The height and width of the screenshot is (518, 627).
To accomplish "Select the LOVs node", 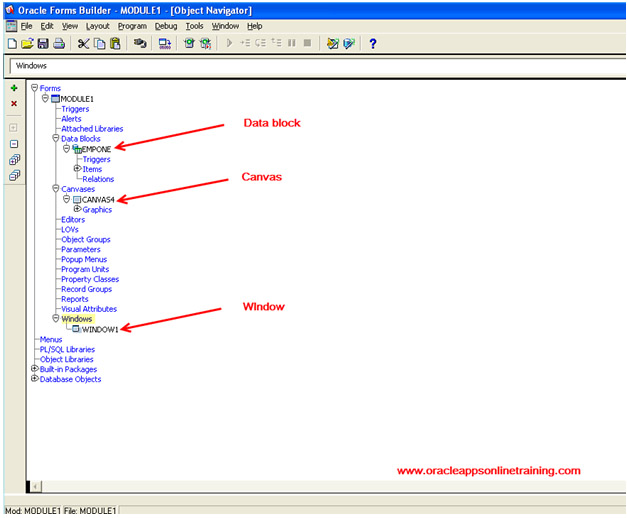I will [x=70, y=230].
